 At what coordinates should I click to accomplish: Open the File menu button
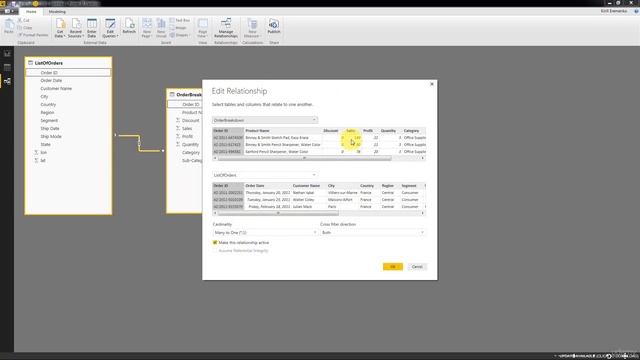[x=9, y=11]
